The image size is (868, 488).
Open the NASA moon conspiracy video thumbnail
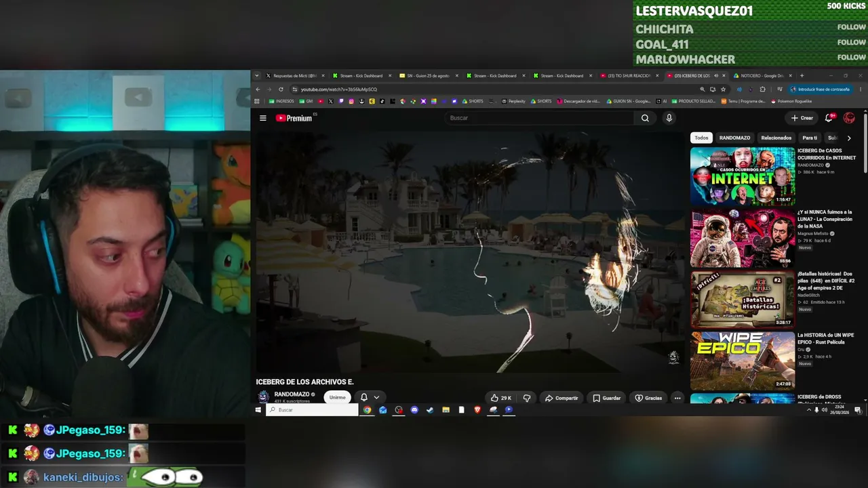click(743, 238)
